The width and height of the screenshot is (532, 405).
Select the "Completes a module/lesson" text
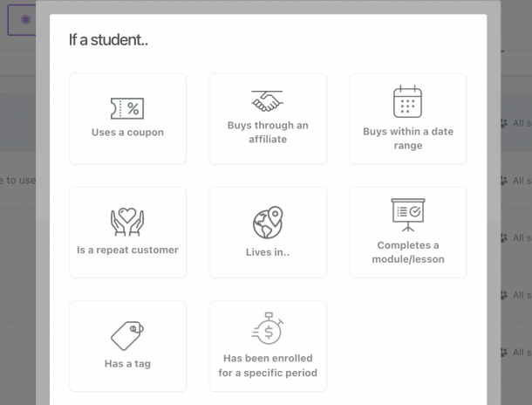point(407,252)
